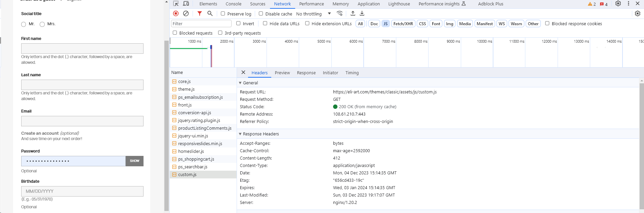Screen dimensions: 644x213
Task: Toggle the network filter funnel icon
Action: click(x=200, y=13)
